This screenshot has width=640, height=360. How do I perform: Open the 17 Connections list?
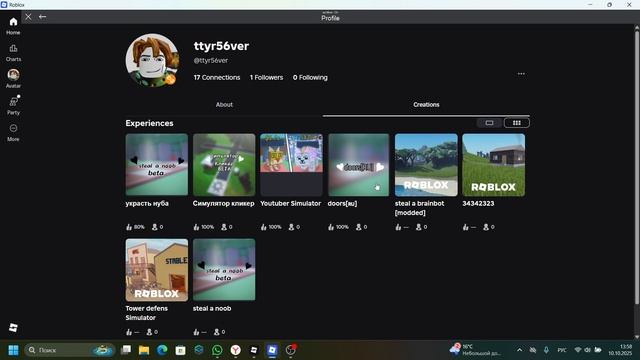(217, 78)
